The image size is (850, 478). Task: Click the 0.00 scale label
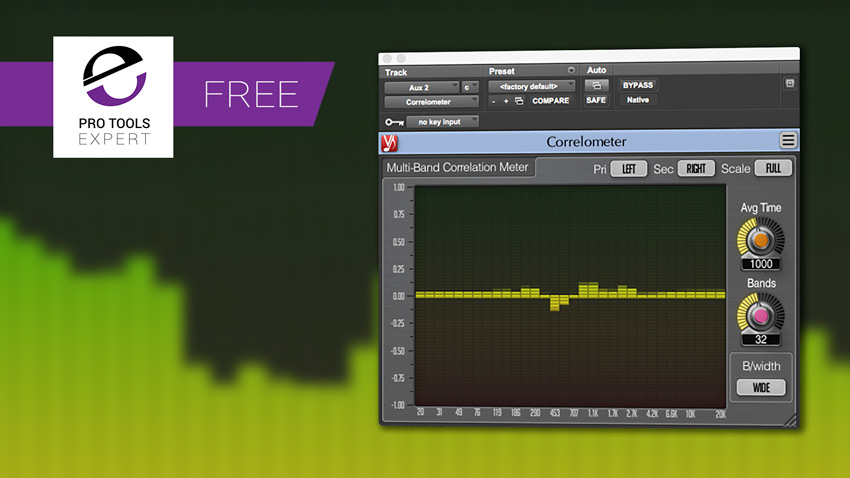point(398,296)
